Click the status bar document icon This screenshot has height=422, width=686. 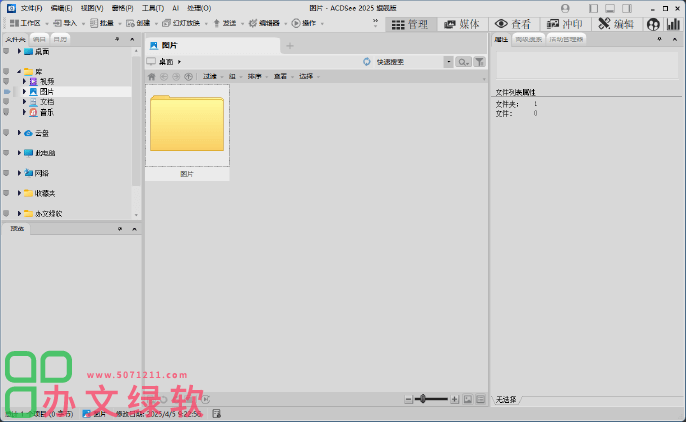(217, 414)
